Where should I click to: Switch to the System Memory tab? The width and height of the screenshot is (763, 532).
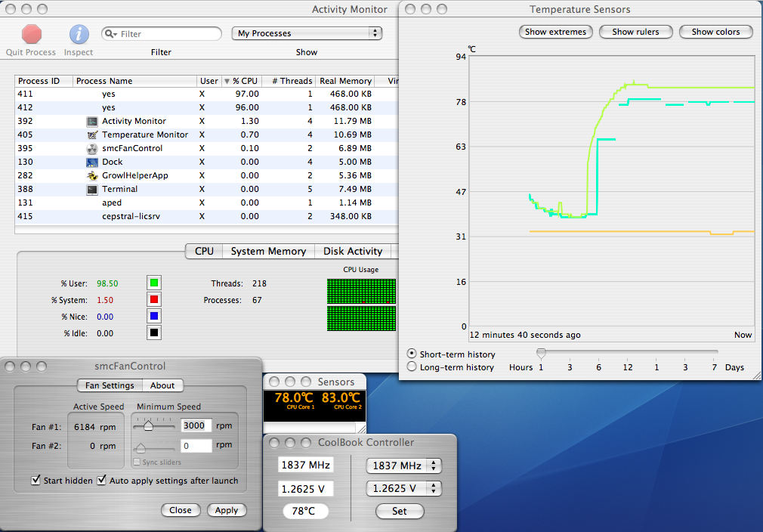[x=269, y=251]
